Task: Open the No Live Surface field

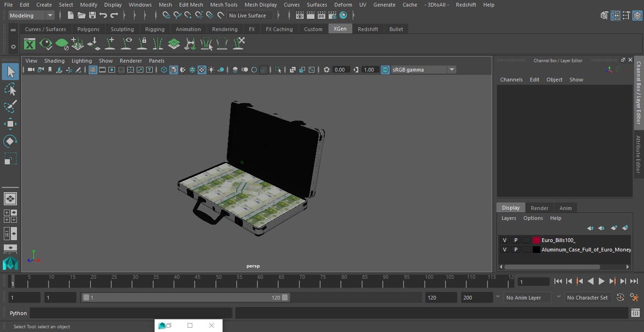Action: (x=250, y=16)
